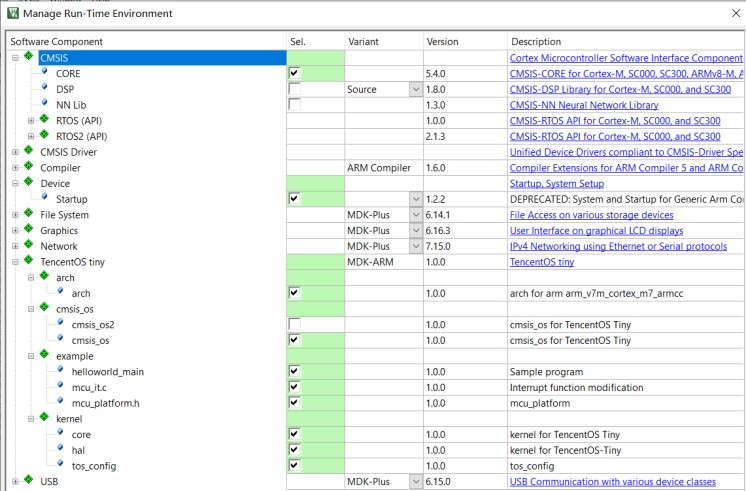Expand the USB tree node
Screen dimensions: 746x491
coord(15,482)
